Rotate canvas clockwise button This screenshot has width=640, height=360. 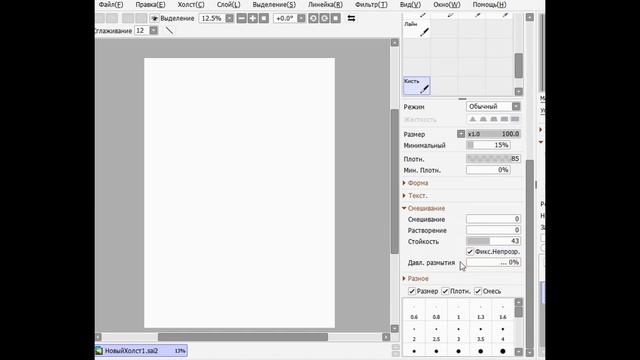[324, 18]
